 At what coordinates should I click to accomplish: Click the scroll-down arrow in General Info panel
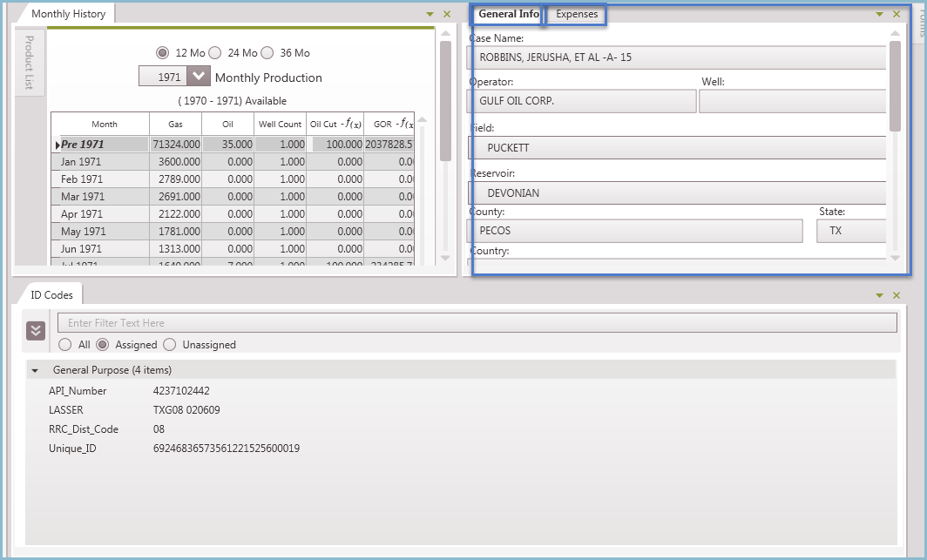tap(893, 260)
